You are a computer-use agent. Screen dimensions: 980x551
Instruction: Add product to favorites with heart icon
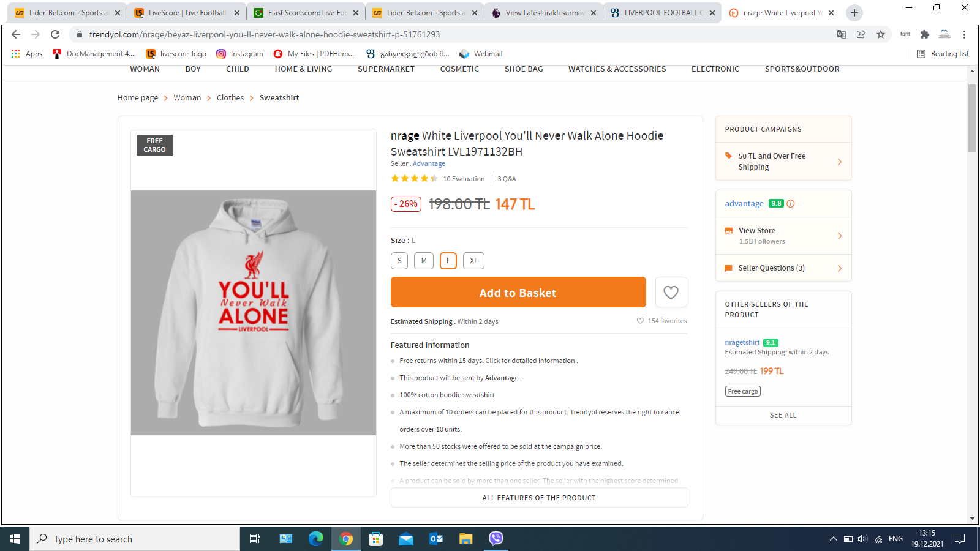pyautogui.click(x=671, y=292)
